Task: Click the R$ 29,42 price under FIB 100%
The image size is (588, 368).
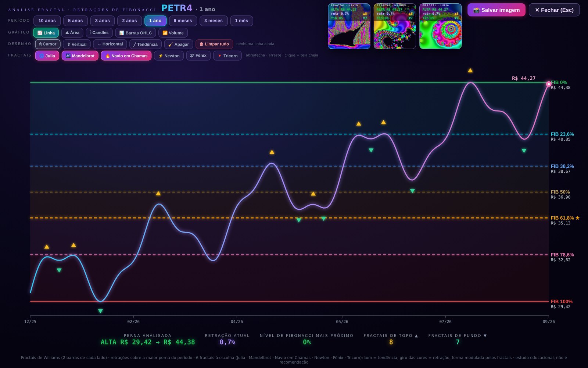Action: 560,307
